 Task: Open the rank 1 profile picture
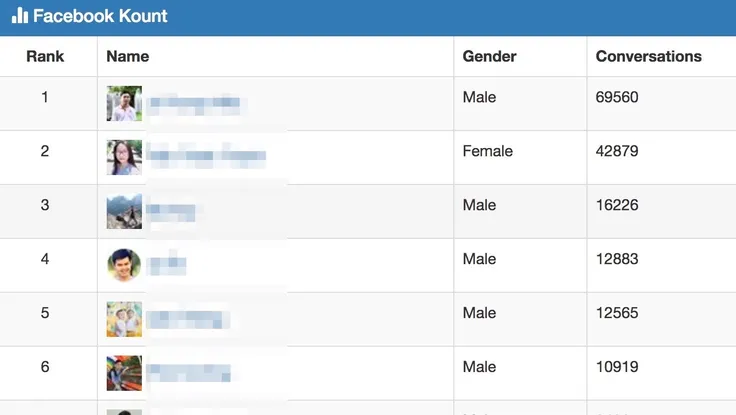(x=124, y=103)
